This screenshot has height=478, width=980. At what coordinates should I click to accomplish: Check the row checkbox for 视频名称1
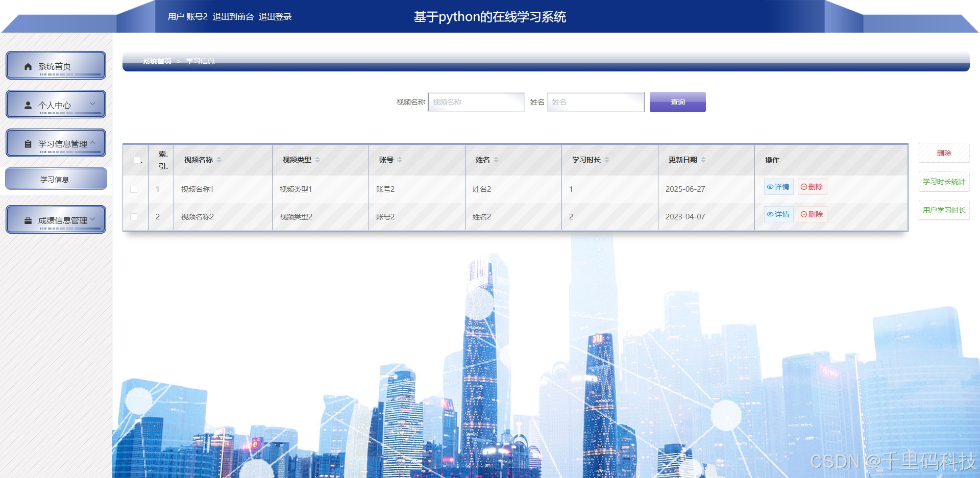(x=134, y=189)
